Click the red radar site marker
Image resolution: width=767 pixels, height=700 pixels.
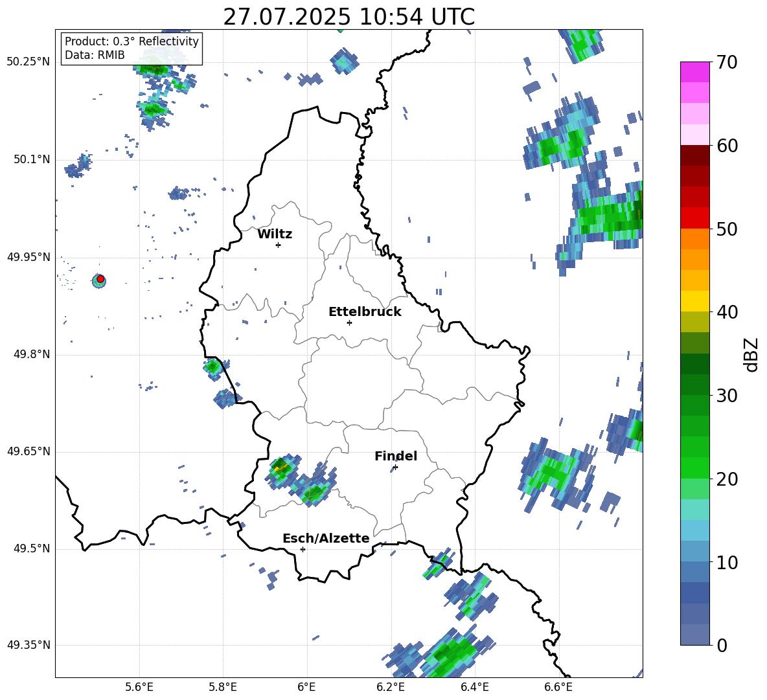[100, 279]
